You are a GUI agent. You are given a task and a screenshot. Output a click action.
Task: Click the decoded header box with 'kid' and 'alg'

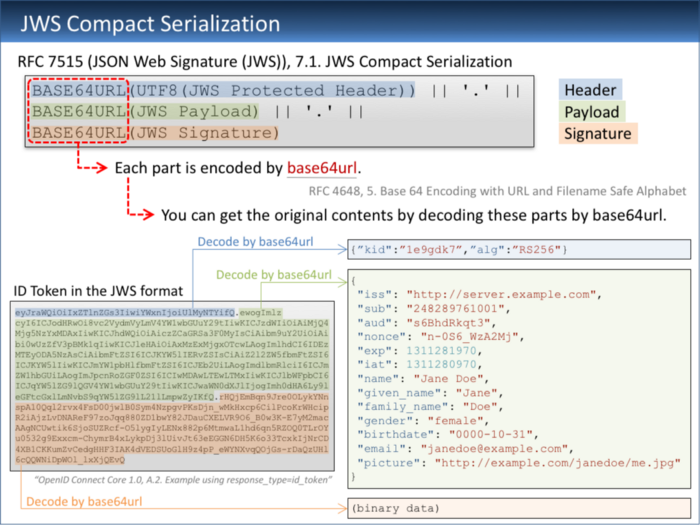point(519,250)
